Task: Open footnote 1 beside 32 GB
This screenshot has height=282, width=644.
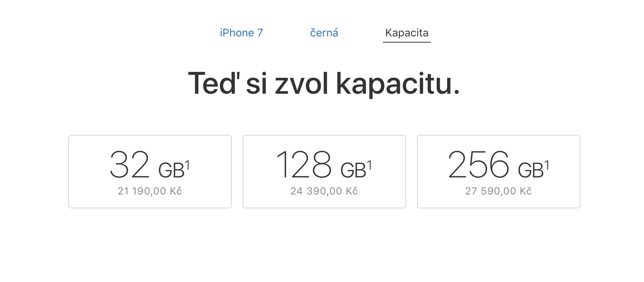Action: [187, 166]
